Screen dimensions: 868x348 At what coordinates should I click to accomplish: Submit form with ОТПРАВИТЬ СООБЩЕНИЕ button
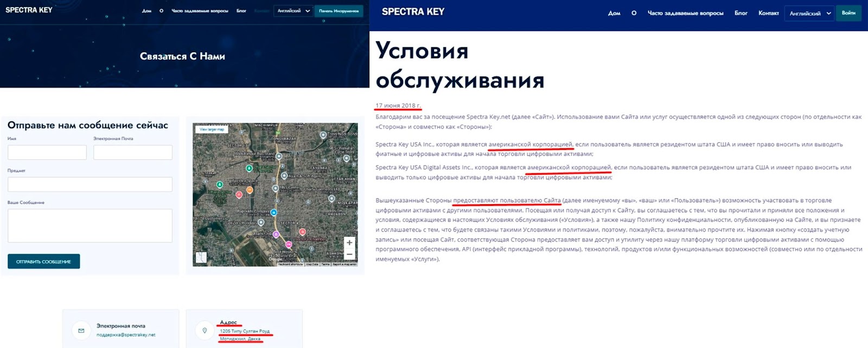pyautogui.click(x=43, y=261)
